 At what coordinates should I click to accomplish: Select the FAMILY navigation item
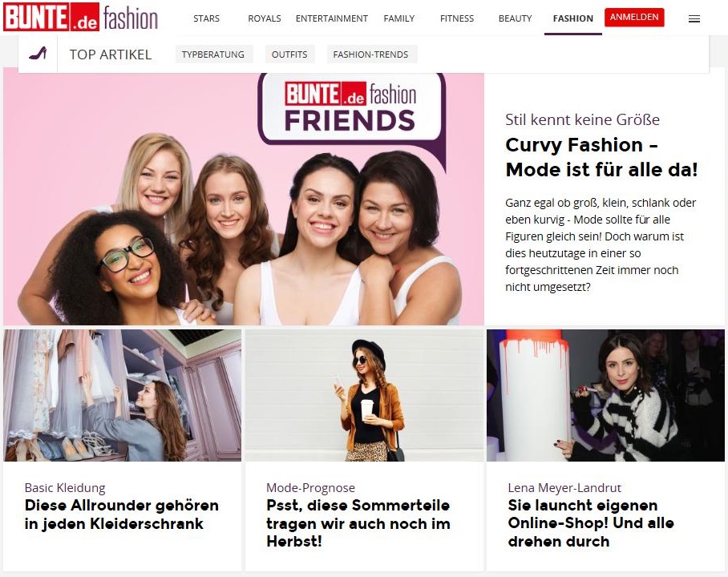click(398, 18)
